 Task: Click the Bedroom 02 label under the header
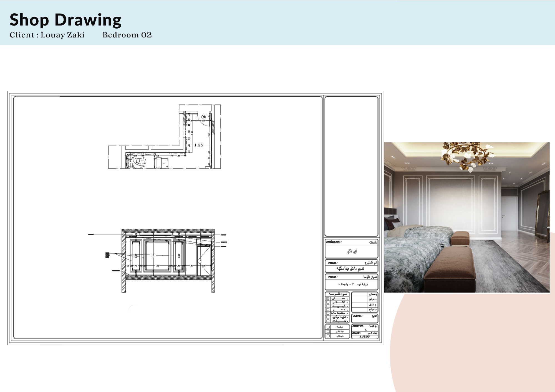(x=127, y=35)
